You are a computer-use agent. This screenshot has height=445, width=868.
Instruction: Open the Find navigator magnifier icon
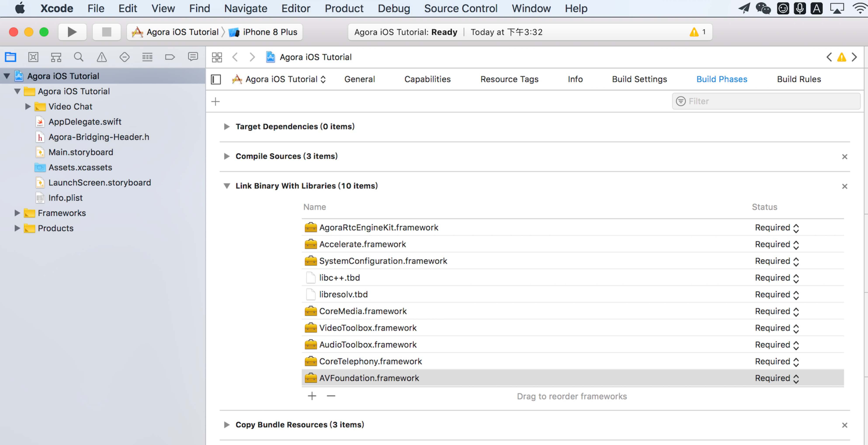point(78,57)
